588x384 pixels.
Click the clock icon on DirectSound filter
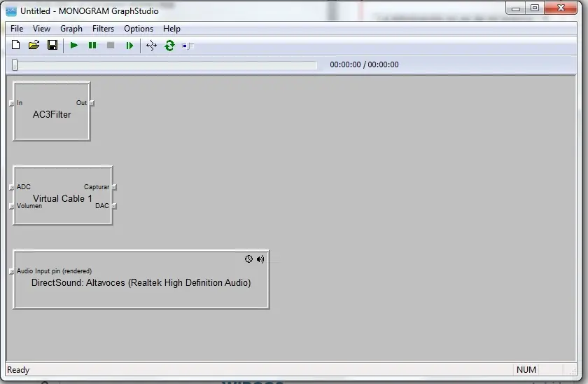tap(248, 259)
